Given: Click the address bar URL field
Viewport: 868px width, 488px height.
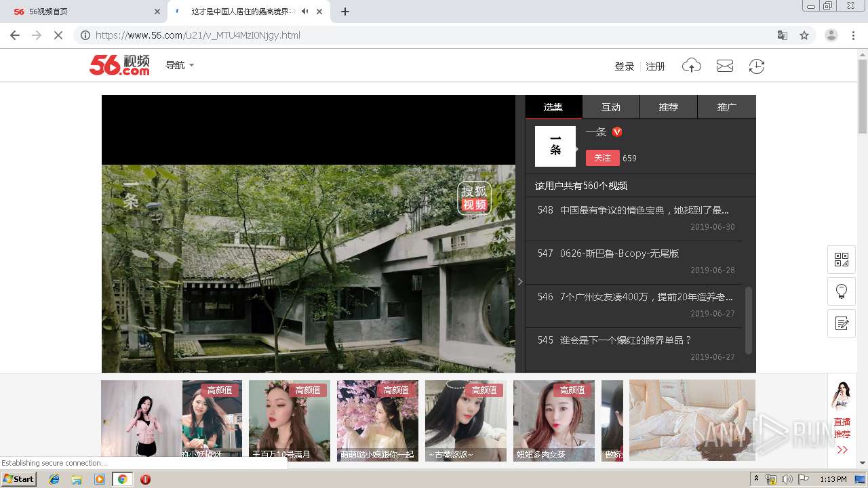Looking at the screenshot, I should pos(434,35).
